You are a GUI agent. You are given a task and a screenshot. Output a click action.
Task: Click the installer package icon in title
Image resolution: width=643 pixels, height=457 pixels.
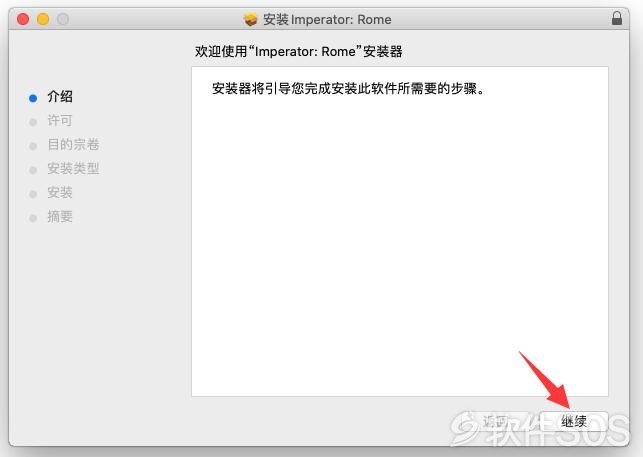[250, 19]
